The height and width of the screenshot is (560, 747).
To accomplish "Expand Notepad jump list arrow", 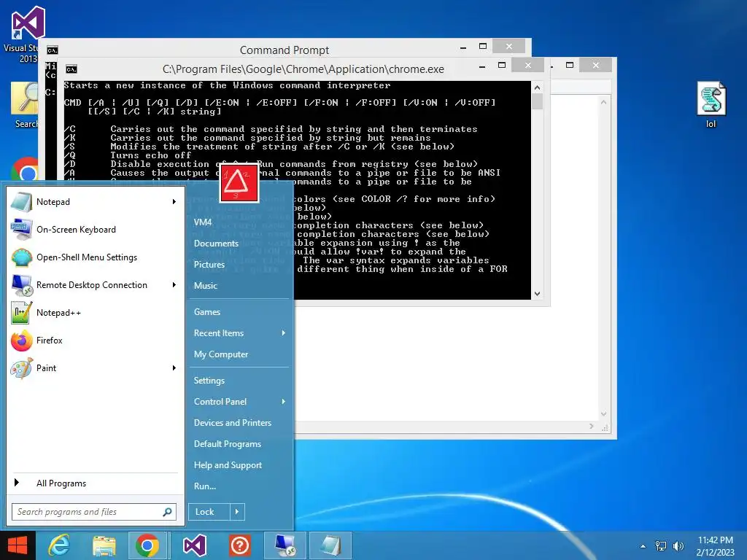I will click(x=174, y=202).
